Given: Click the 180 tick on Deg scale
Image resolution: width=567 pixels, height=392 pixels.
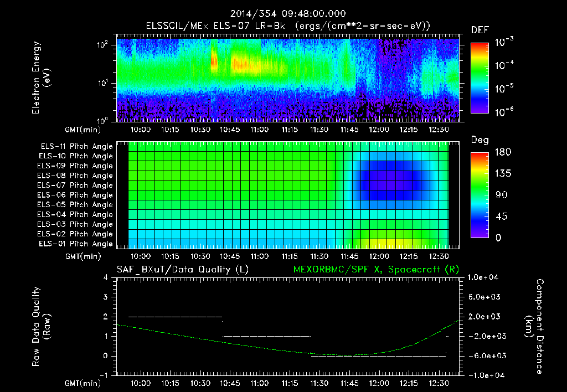Looking at the screenshot, I should [x=503, y=152].
